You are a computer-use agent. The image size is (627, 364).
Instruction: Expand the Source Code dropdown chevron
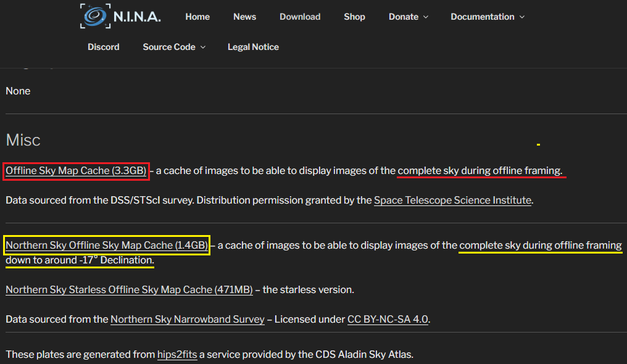click(203, 48)
